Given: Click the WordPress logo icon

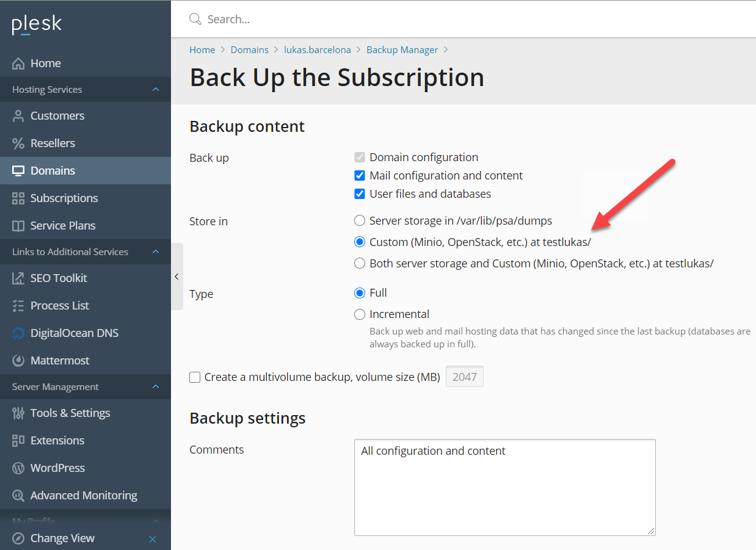Looking at the screenshot, I should click(x=18, y=468).
